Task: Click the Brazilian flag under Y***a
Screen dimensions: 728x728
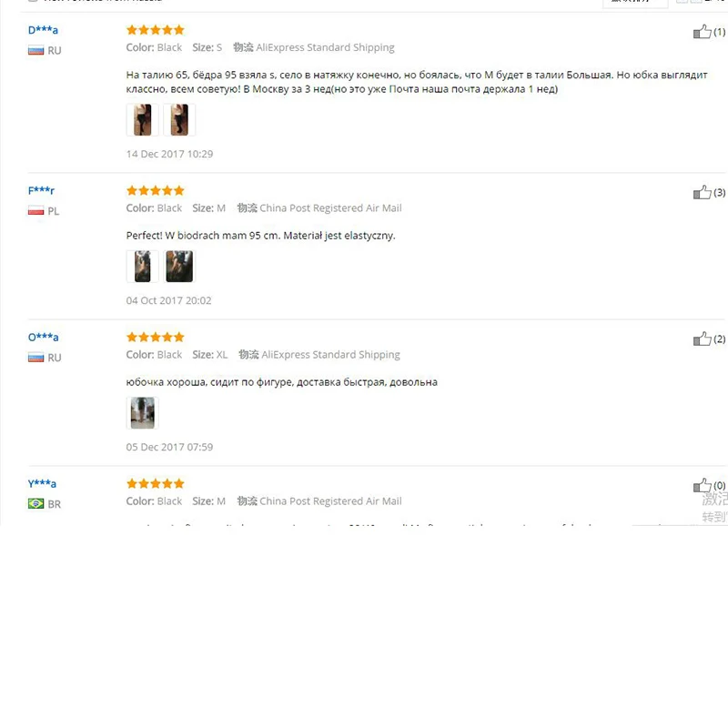Action: coord(35,504)
